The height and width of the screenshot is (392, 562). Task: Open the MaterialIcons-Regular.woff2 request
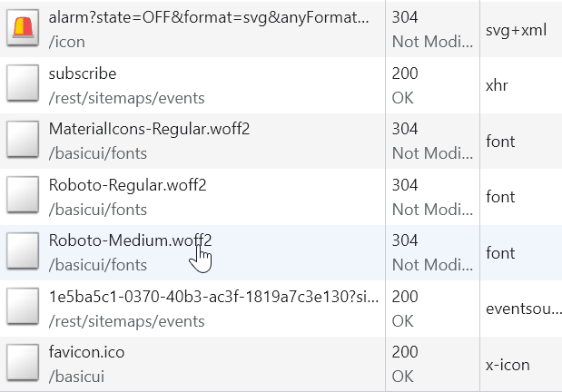coord(149,130)
